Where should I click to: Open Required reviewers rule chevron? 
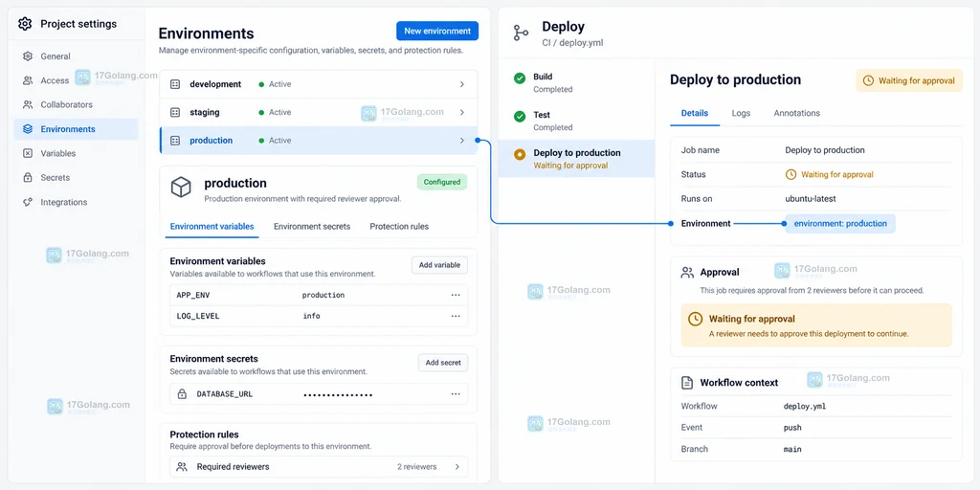(457, 467)
